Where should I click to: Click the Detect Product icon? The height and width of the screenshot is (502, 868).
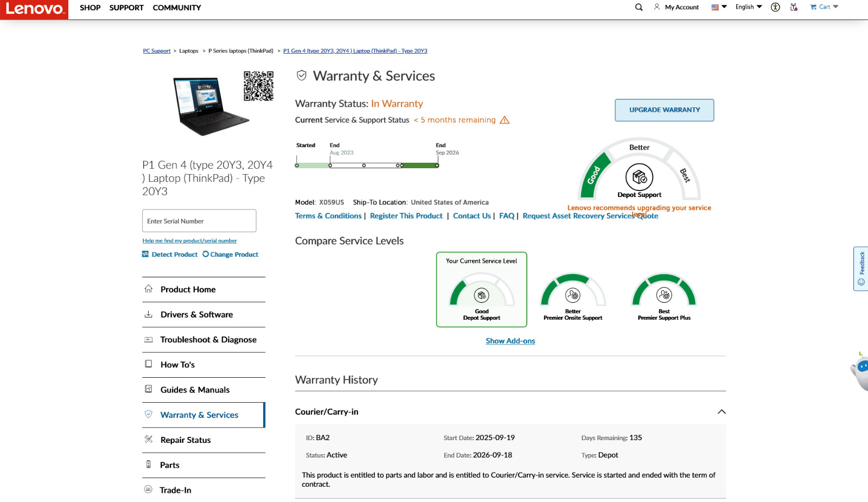point(145,254)
